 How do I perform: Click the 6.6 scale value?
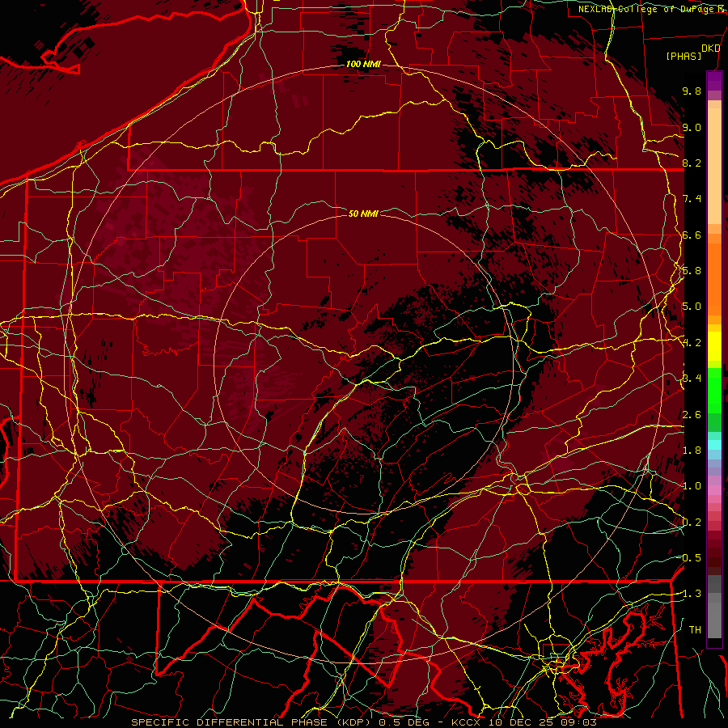click(692, 235)
